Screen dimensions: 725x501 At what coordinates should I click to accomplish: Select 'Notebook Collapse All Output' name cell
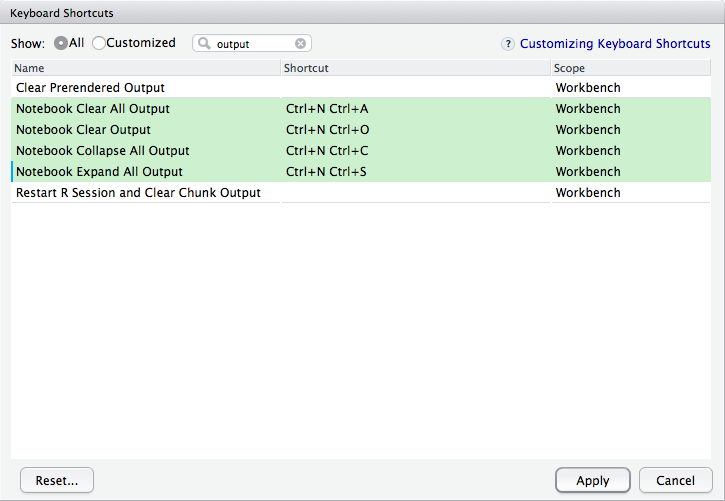[146, 151]
